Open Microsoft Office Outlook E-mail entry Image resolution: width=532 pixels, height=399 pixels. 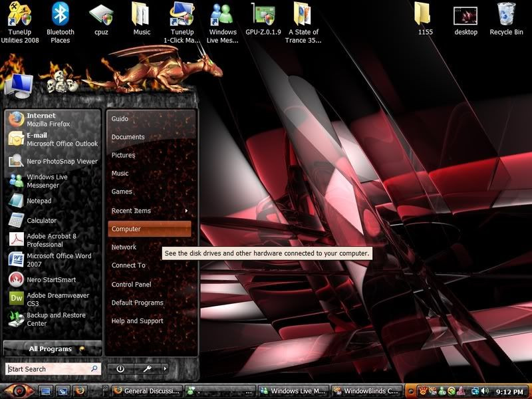coord(53,139)
